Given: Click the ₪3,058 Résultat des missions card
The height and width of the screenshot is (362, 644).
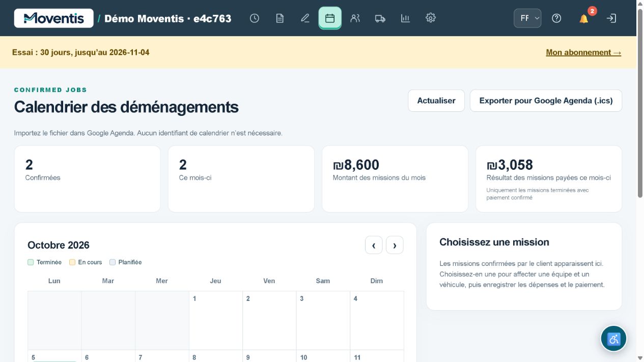Looking at the screenshot, I should pyautogui.click(x=549, y=179).
